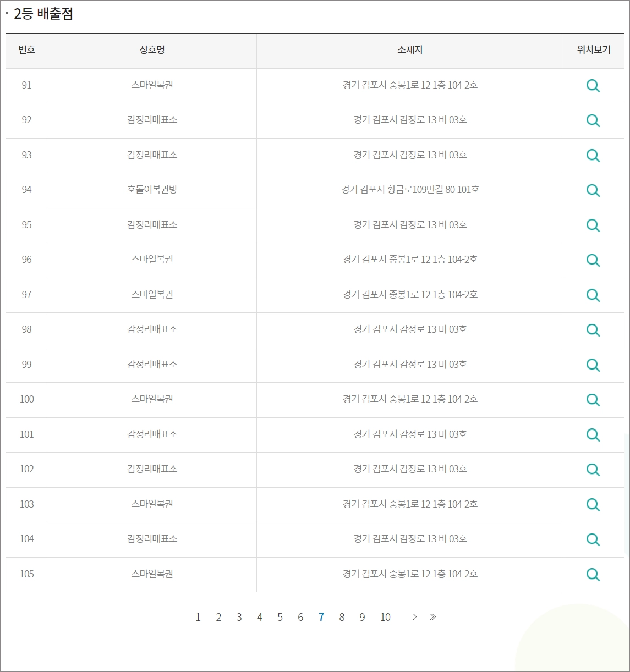Screen dimensions: 630x672
Task: Open location view for store number 91
Action: [593, 86]
